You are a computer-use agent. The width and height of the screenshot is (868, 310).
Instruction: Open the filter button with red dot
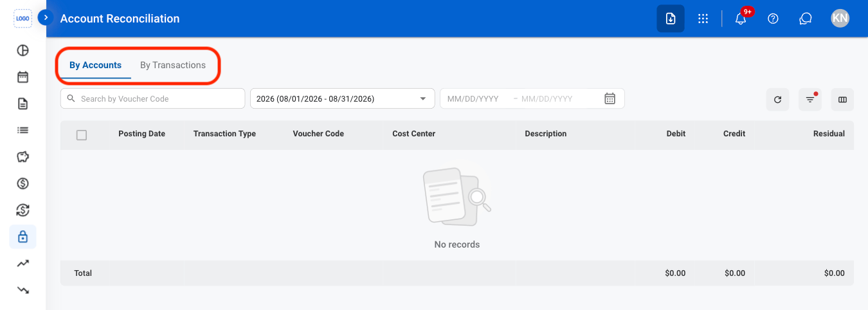coord(810,99)
